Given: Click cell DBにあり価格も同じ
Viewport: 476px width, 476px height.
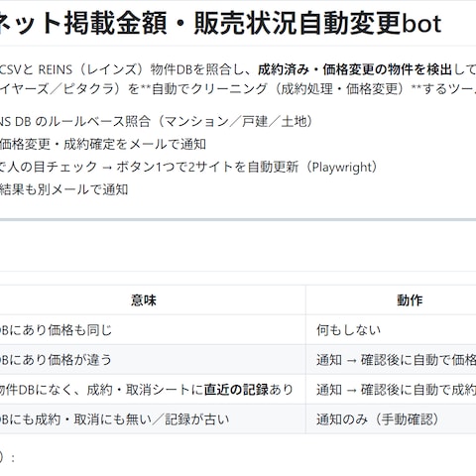Looking at the screenshot, I should pos(153,330).
